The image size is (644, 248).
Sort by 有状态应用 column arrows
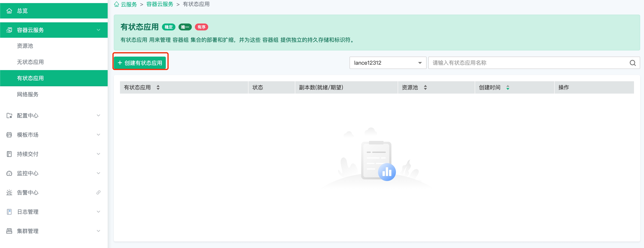tap(158, 87)
